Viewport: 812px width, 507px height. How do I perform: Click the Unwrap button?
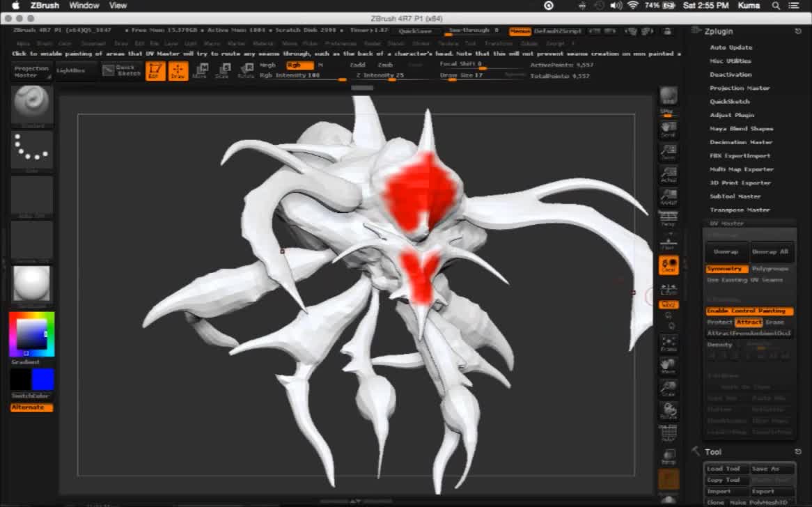(x=726, y=251)
